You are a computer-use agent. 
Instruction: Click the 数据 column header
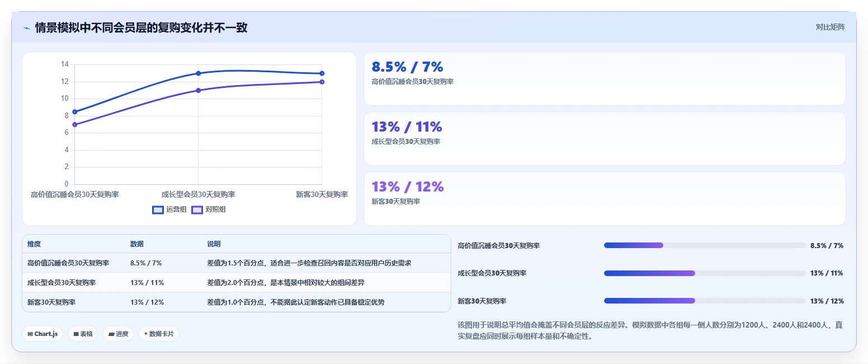(x=137, y=244)
